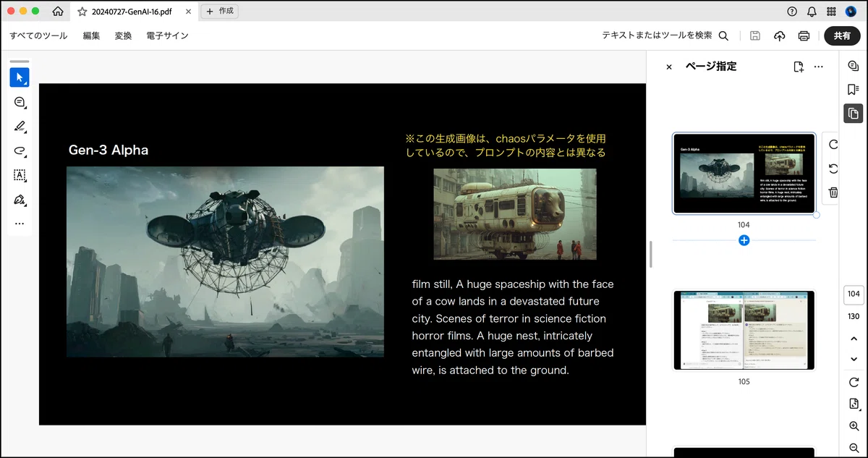Screen dimensions: 868x458
Task: Open the fill and sign pen tool
Action: pyautogui.click(x=20, y=200)
